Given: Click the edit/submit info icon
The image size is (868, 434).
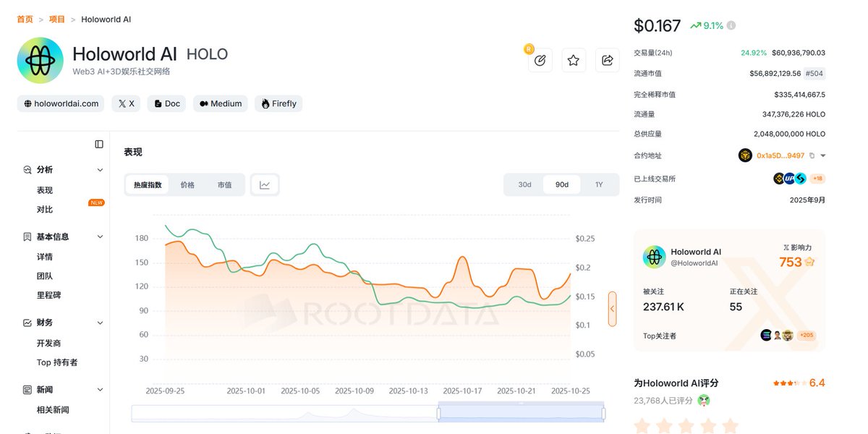Looking at the screenshot, I should (540, 61).
